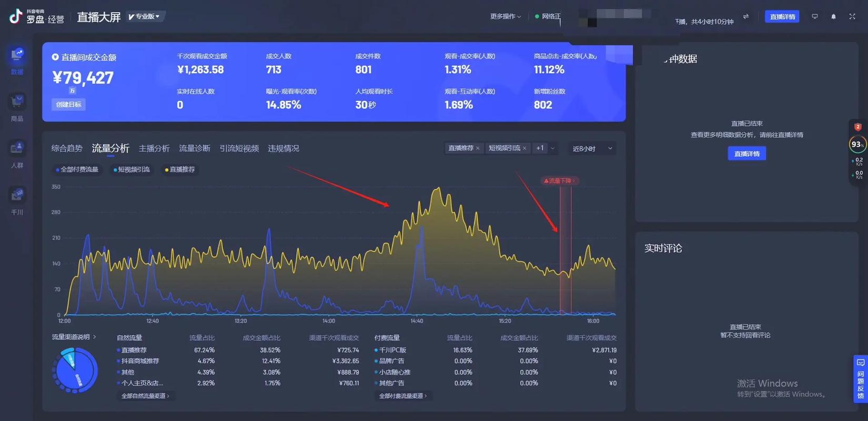Switch to the 引流短视频 tab
868x421 pixels.
(239, 148)
